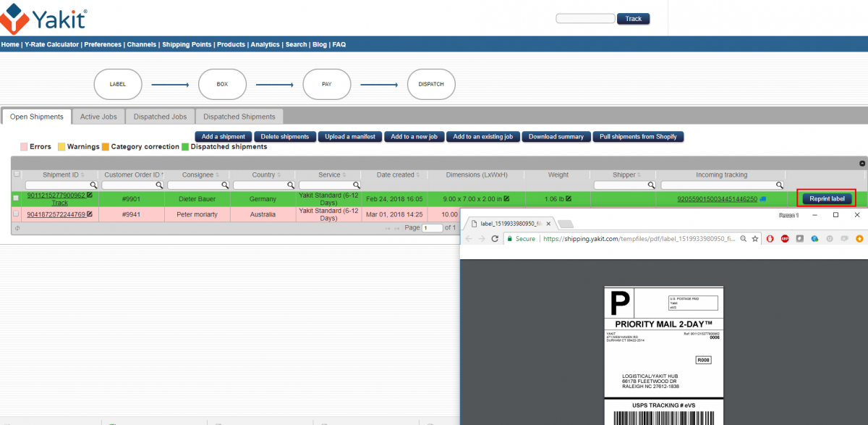Open incoming tracking link 9205590150034451446250
The height and width of the screenshot is (425, 868).
(717, 198)
